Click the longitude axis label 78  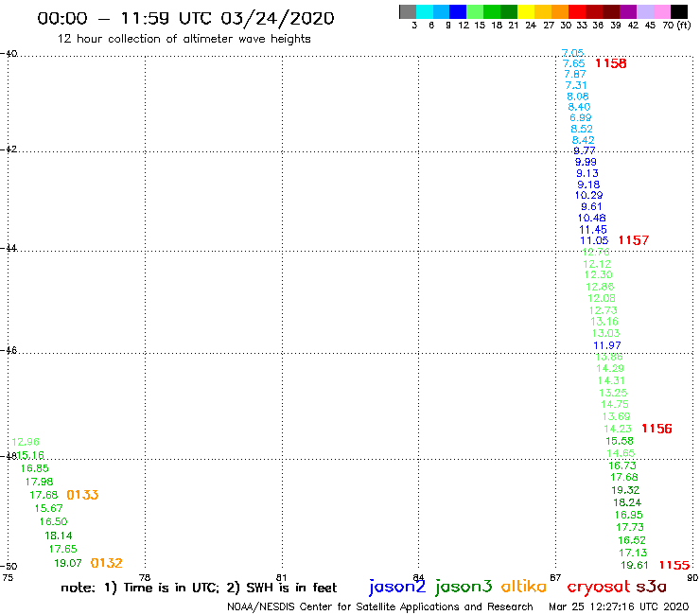[x=145, y=577]
